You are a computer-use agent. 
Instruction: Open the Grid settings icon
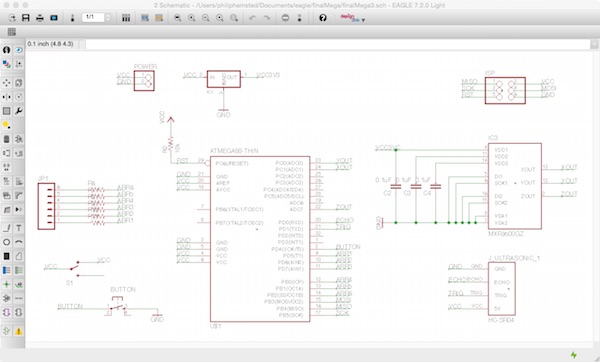tap(12, 32)
